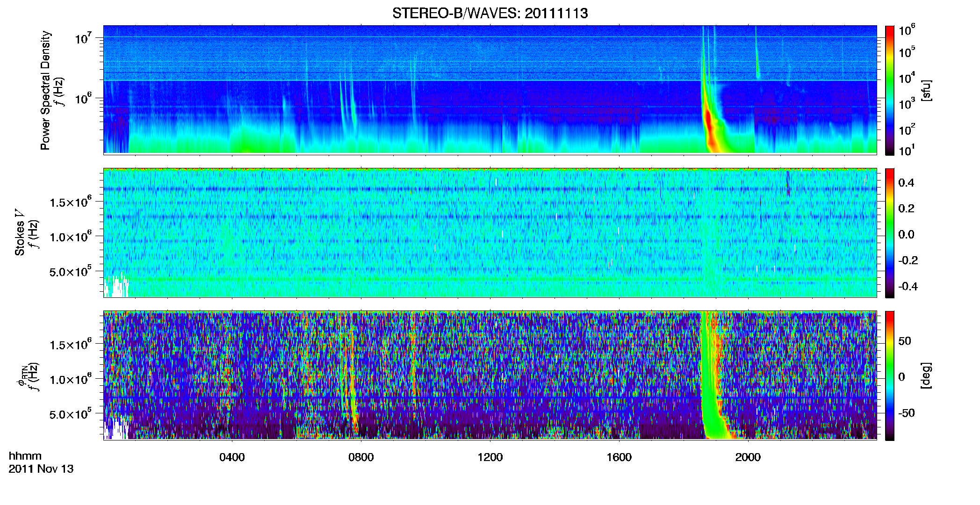Click the plot title STEREO-B/WAVES: 20111113

pos(490,13)
